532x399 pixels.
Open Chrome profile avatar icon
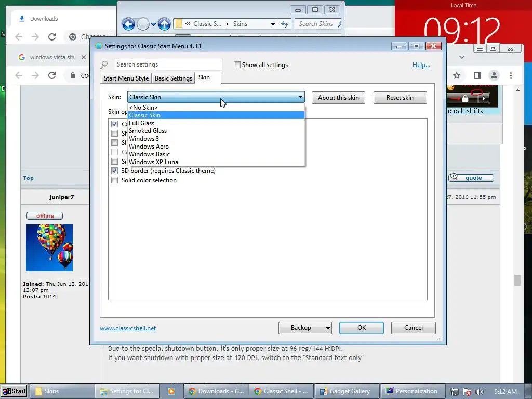494,75
